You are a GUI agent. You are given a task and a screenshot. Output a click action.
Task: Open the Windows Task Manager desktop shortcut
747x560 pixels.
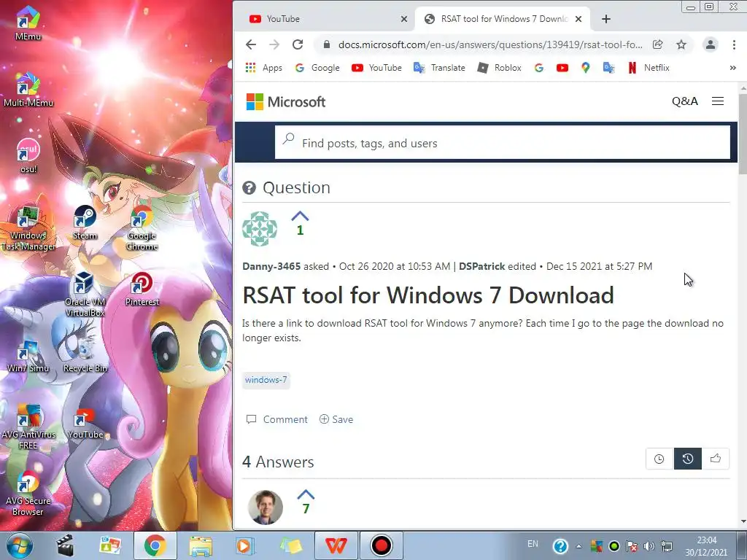[x=28, y=227]
